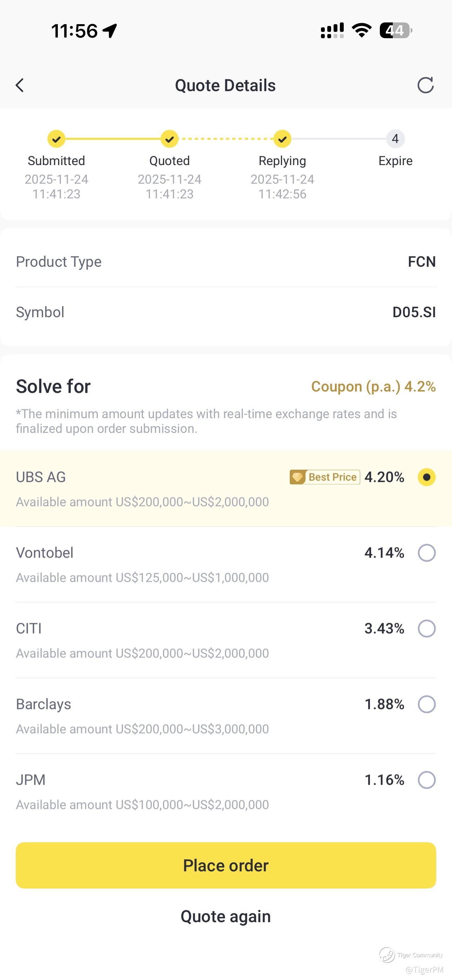Click the Place order button
The height and width of the screenshot is (980, 452).
(226, 865)
